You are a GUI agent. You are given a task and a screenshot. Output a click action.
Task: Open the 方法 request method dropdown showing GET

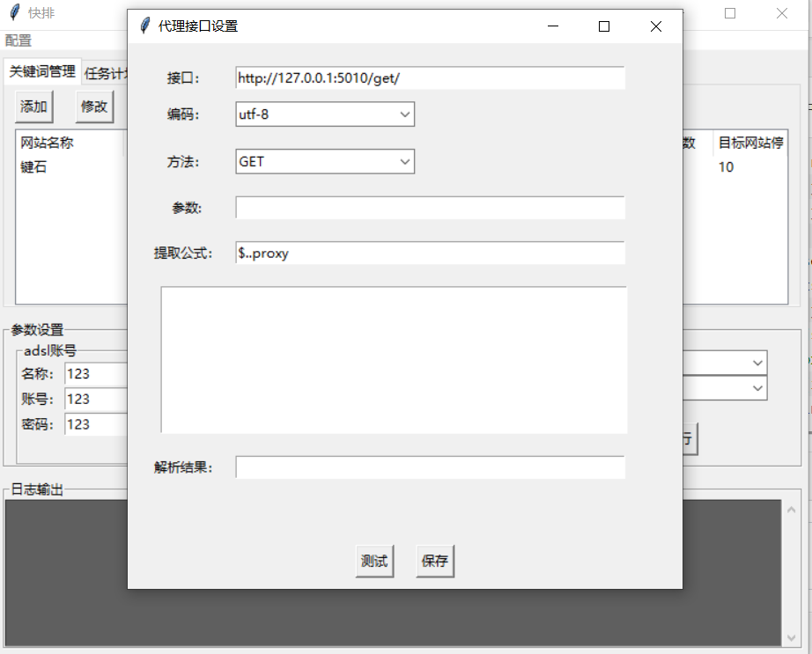point(404,161)
